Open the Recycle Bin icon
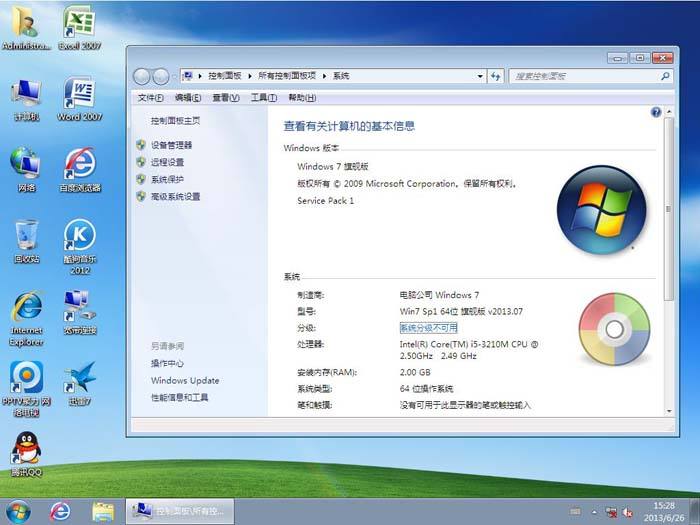 (26, 237)
